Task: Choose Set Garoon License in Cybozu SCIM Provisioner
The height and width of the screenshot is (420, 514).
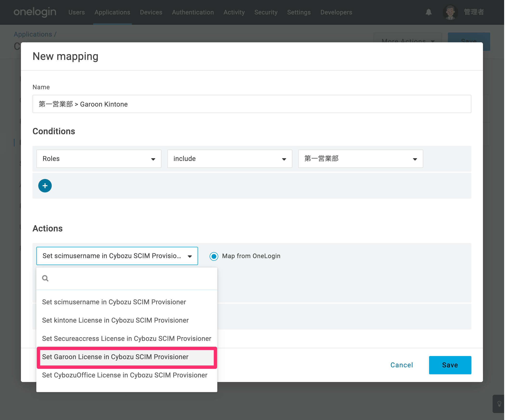Action: [127, 357]
